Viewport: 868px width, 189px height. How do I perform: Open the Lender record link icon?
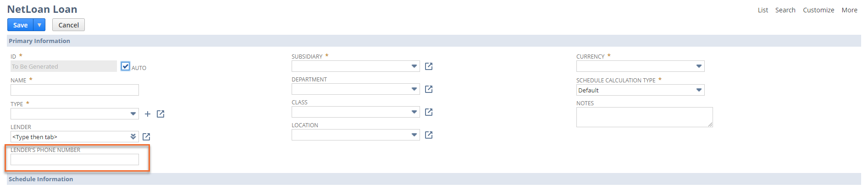(x=146, y=137)
